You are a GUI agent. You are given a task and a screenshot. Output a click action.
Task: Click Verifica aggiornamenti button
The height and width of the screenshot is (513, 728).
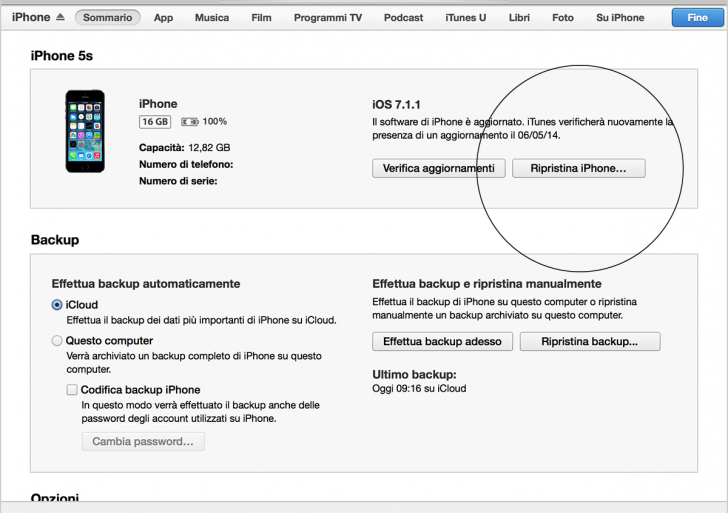click(x=439, y=169)
